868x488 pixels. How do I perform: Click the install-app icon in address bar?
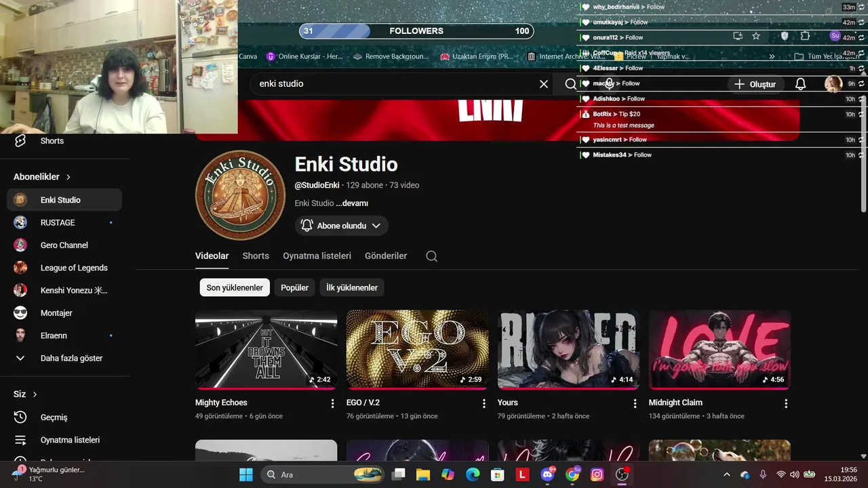click(x=738, y=36)
